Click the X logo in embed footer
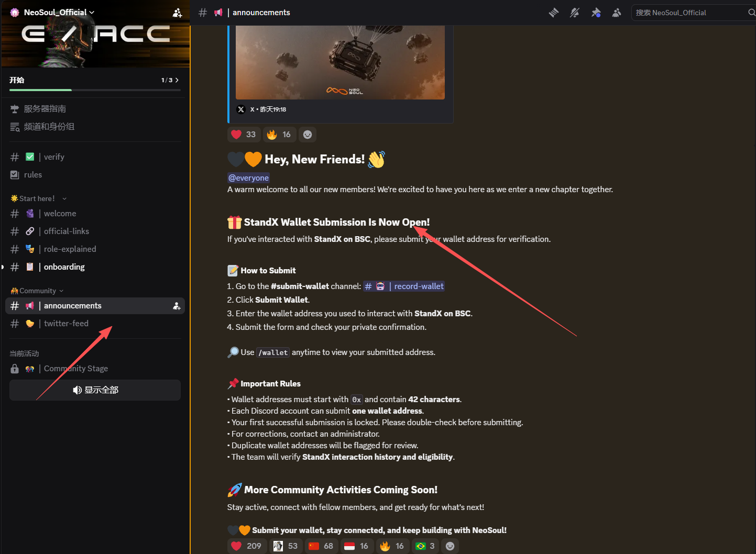The height and width of the screenshot is (554, 756). 241,109
